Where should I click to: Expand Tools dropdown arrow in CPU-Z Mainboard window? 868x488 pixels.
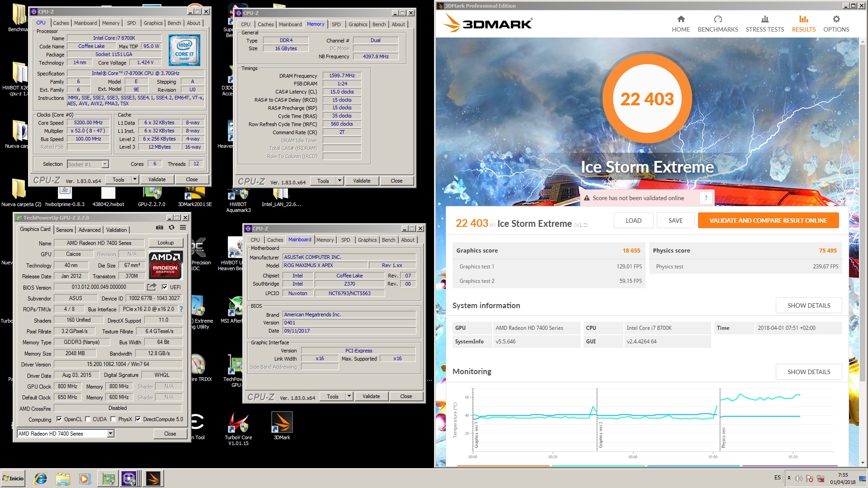pos(349,396)
